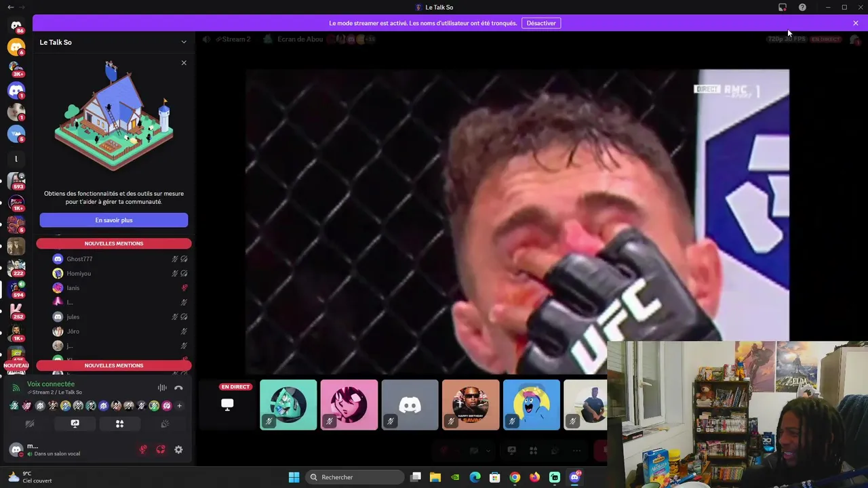Select the EN DIRECT stream tile

[227, 405]
